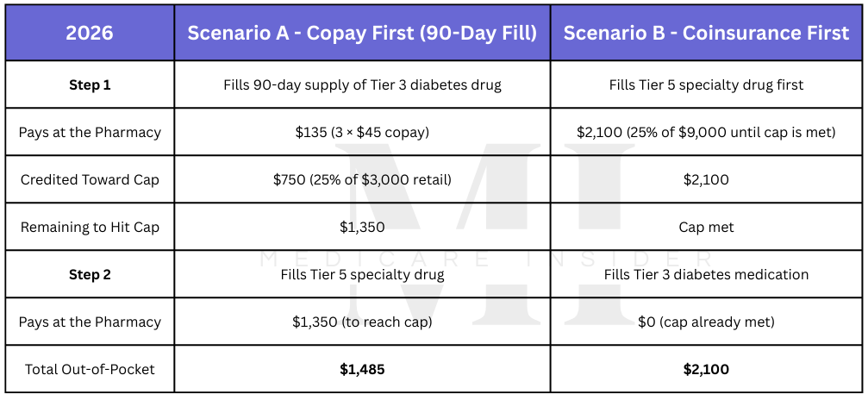Select Fills 90-day supply of Tier 3 cell
The height and width of the screenshot is (394, 868).
click(362, 85)
